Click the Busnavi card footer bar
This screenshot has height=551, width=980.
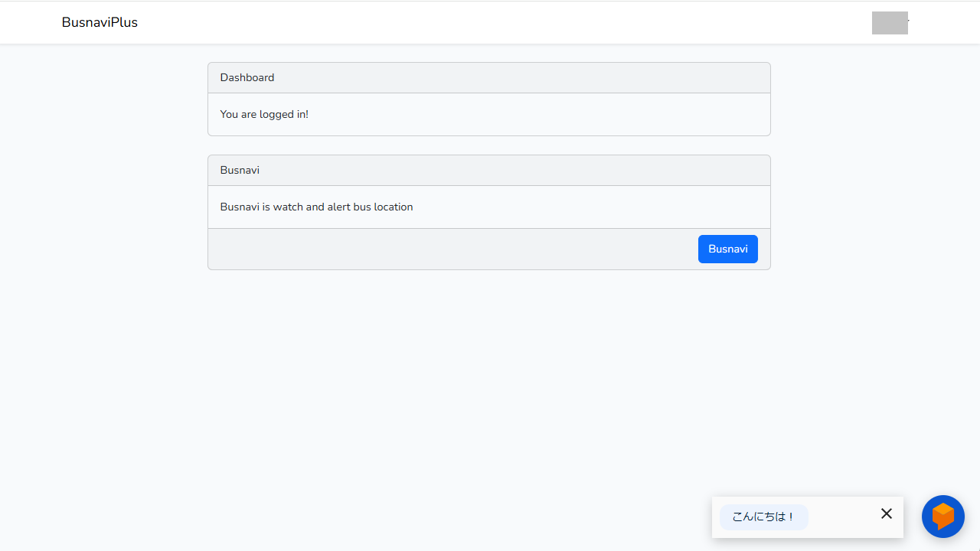452,249
